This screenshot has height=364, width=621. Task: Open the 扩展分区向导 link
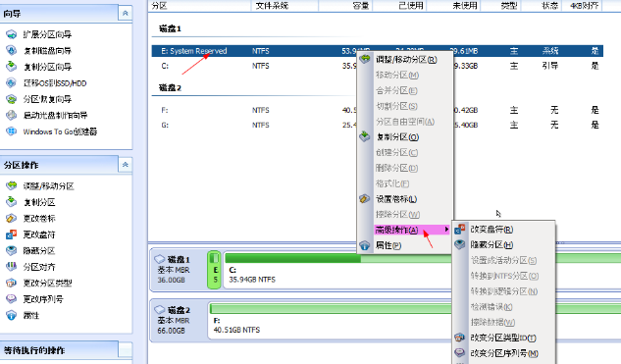[x=47, y=34]
